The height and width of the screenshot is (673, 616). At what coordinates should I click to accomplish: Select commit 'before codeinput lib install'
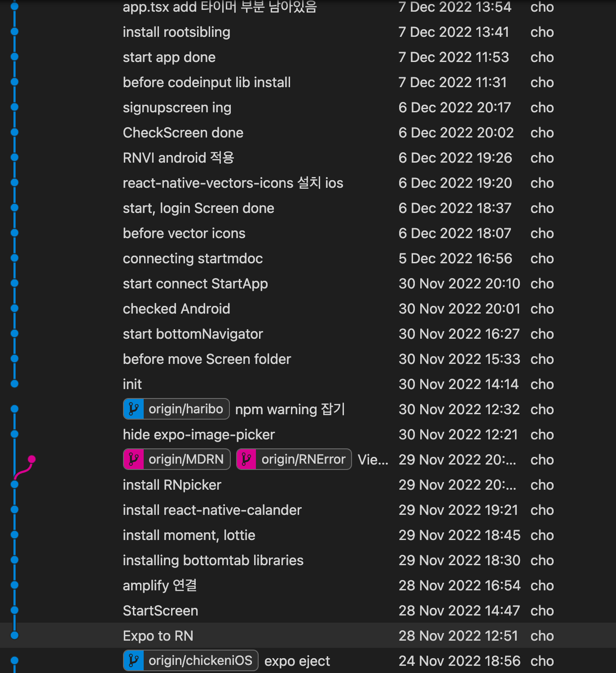pyautogui.click(x=207, y=82)
